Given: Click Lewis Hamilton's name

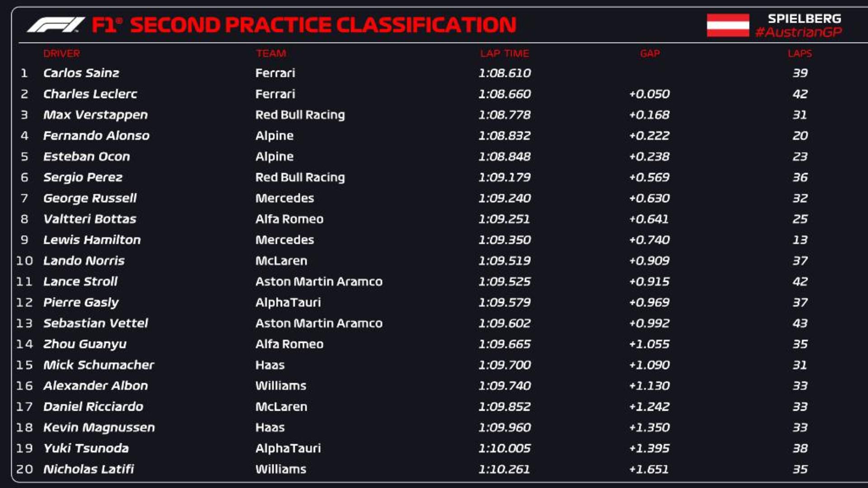Looking at the screenshot, I should tap(92, 240).
